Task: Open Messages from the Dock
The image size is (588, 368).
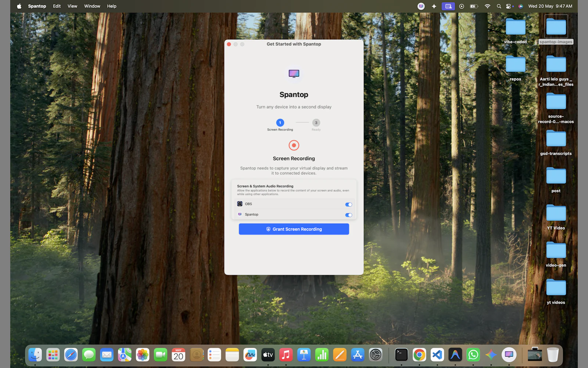Action: coord(89,355)
